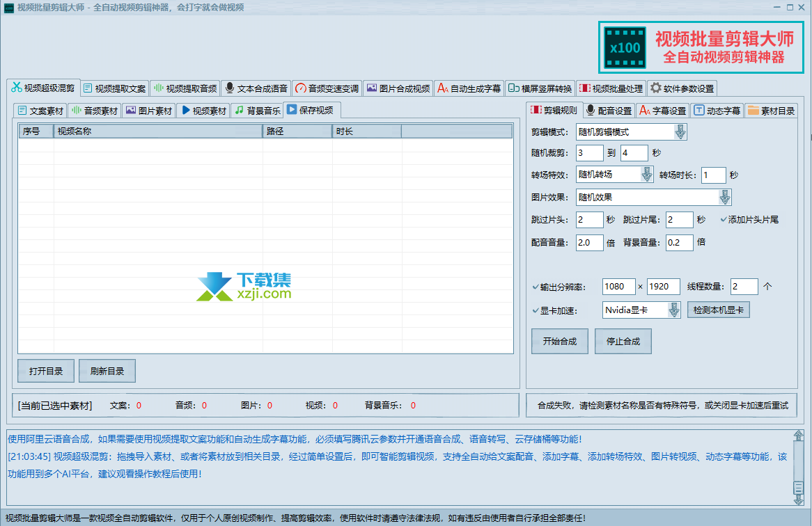Click the document icon on 视频提取文案 tab
The width and height of the screenshot is (812, 526).
pyautogui.click(x=88, y=88)
